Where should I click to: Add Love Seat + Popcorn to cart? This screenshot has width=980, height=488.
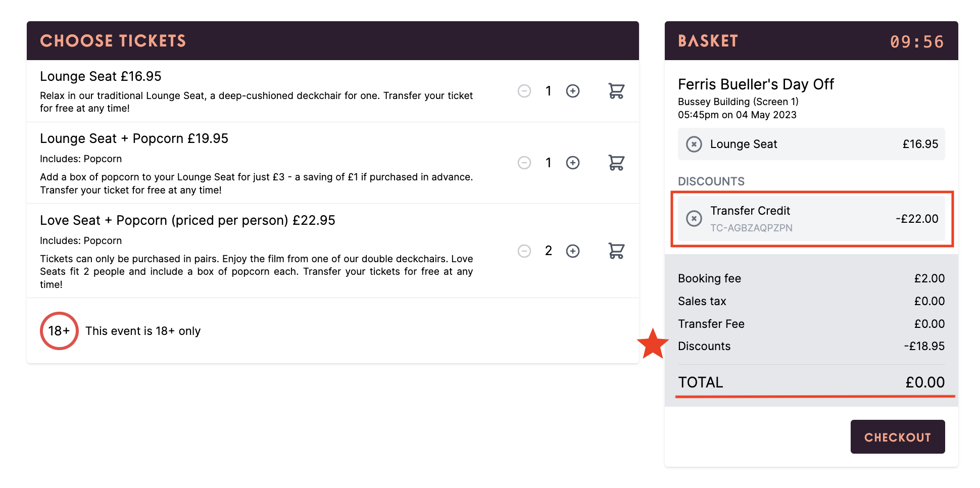pyautogui.click(x=616, y=251)
